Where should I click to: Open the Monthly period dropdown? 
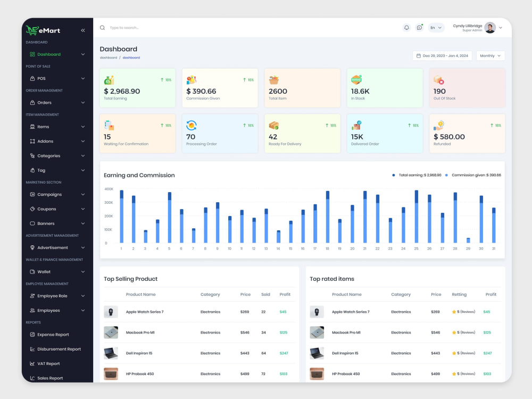[x=491, y=56]
